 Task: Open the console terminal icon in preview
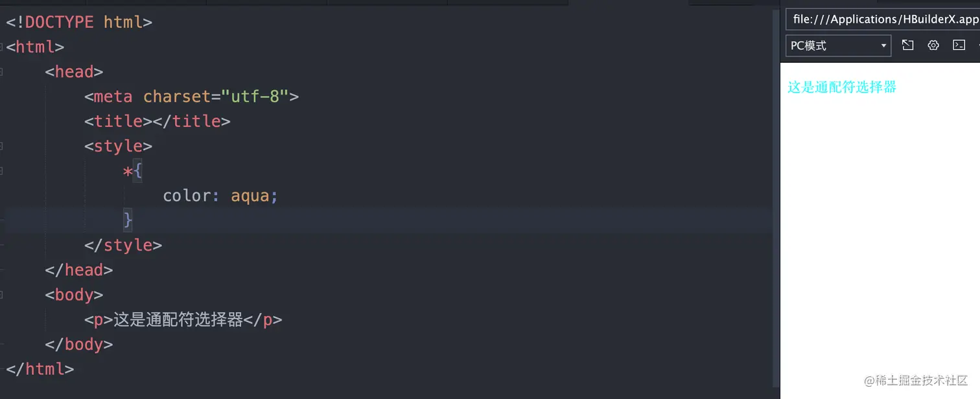click(959, 45)
